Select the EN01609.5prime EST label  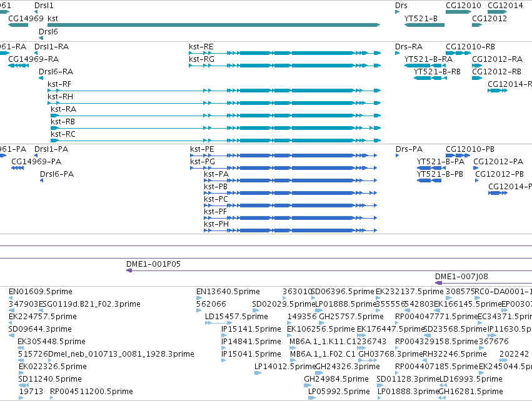[x=41, y=292]
